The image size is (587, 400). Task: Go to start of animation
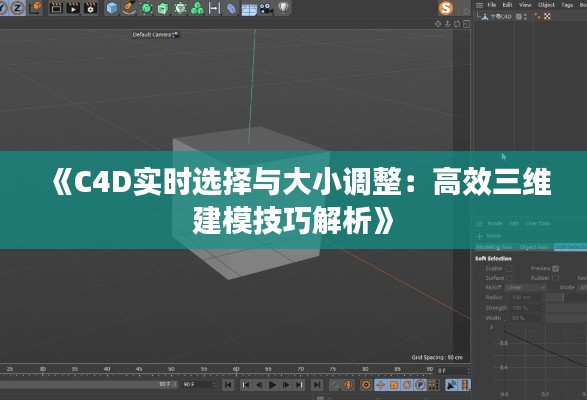tap(228, 385)
